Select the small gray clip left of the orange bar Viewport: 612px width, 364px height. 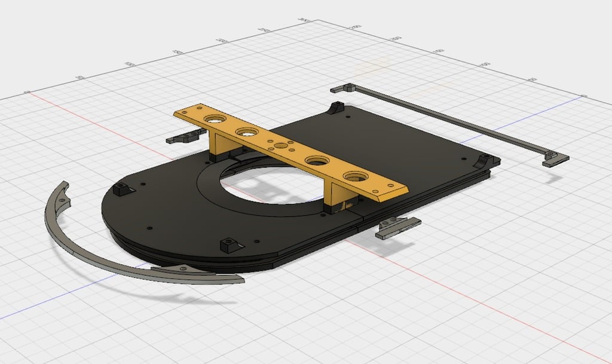[x=185, y=136]
